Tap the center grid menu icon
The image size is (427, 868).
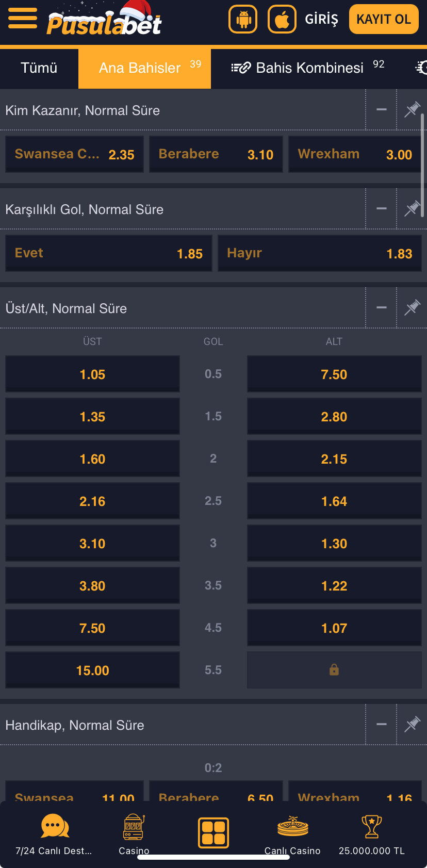(x=213, y=832)
